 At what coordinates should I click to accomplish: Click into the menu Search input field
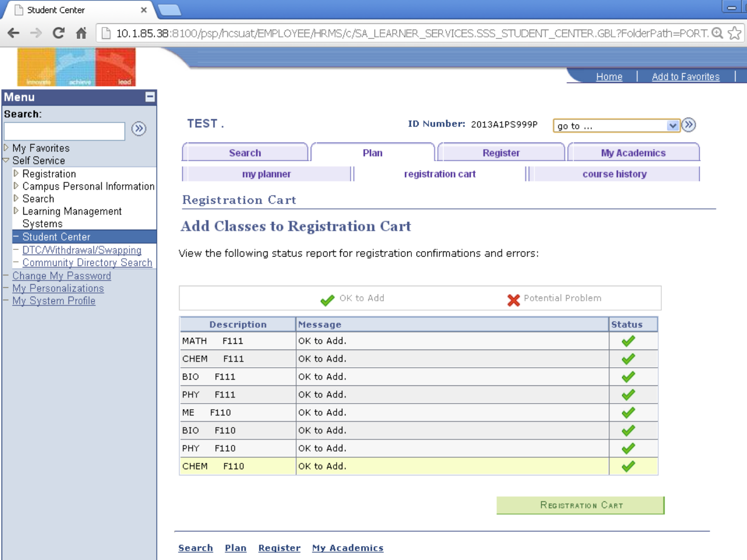(64, 131)
